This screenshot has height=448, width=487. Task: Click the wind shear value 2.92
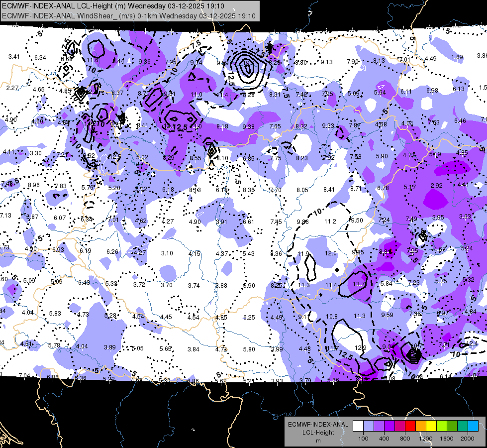[x=436, y=186]
